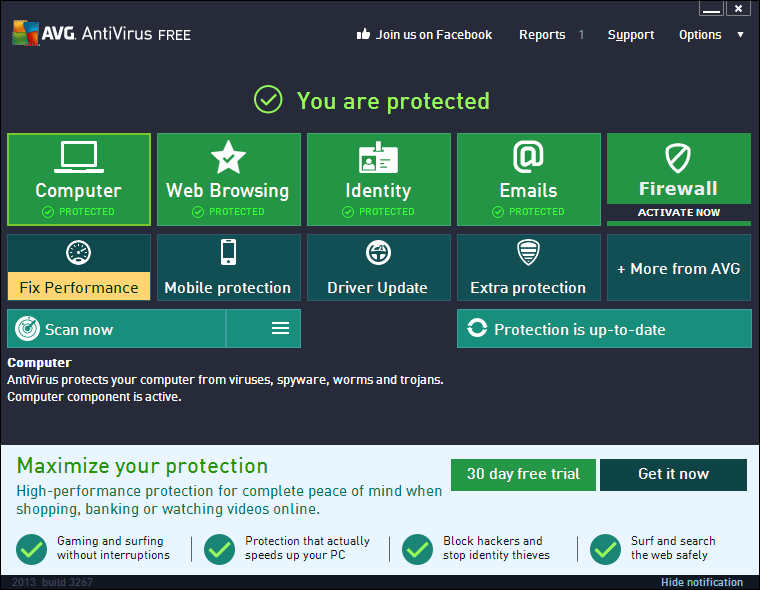The width and height of the screenshot is (760, 590).
Task: Open the Computer protection tile
Action: (79, 180)
